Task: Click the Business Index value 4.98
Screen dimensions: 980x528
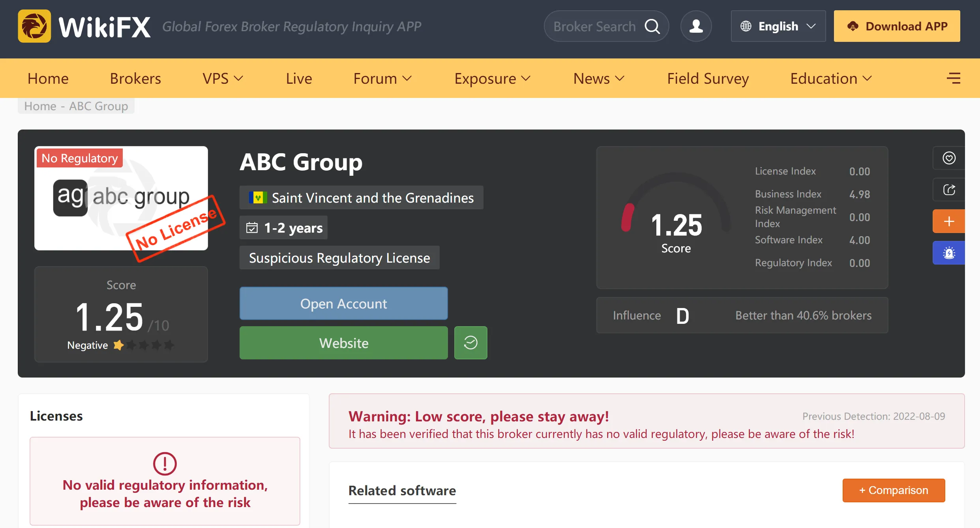Action: 860,194
